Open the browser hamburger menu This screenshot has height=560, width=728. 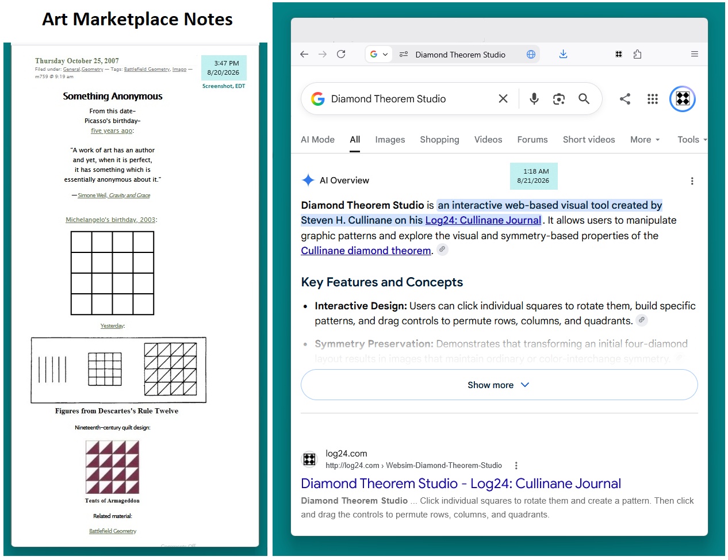click(x=695, y=54)
